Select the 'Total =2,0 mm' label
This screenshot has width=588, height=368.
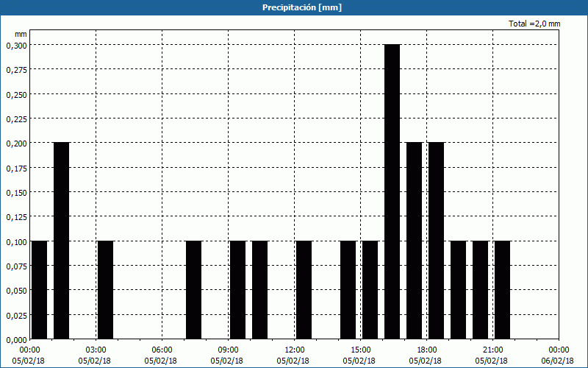(x=534, y=24)
